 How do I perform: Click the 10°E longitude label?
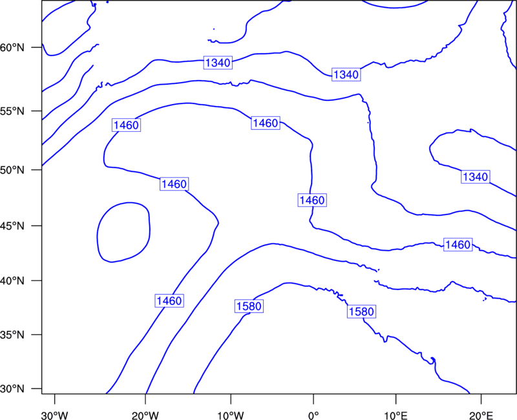tap(396, 415)
